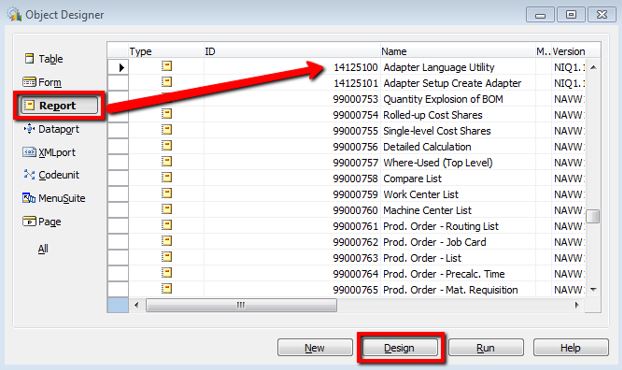Show All object types

click(x=43, y=249)
